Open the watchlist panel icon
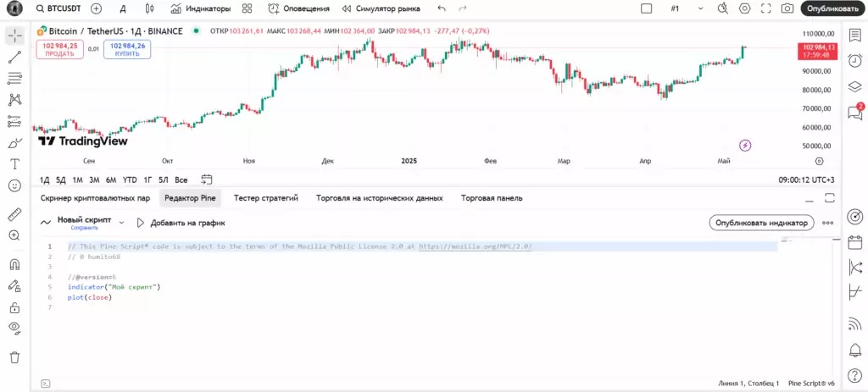868x392 pixels. (854, 35)
